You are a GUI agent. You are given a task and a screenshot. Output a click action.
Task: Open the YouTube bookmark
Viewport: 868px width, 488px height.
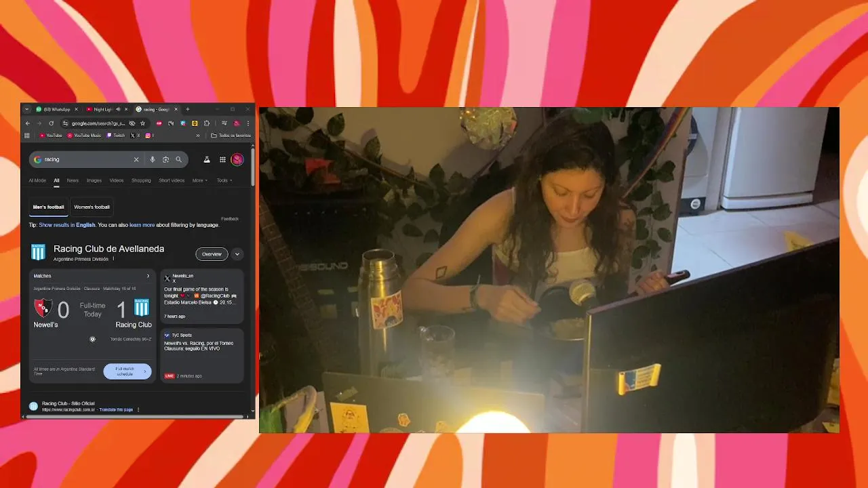pos(51,136)
